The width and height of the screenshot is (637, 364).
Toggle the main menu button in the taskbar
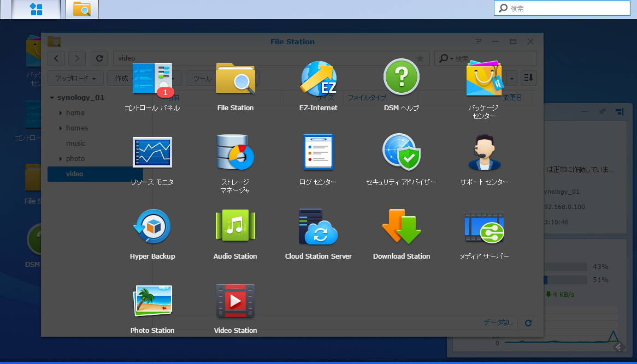click(x=36, y=9)
